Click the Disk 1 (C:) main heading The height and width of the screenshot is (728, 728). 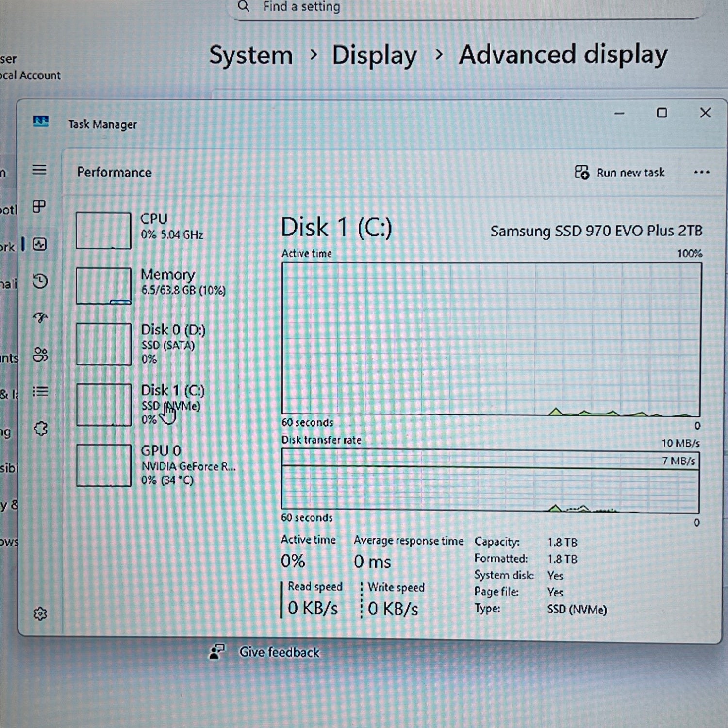tap(336, 227)
